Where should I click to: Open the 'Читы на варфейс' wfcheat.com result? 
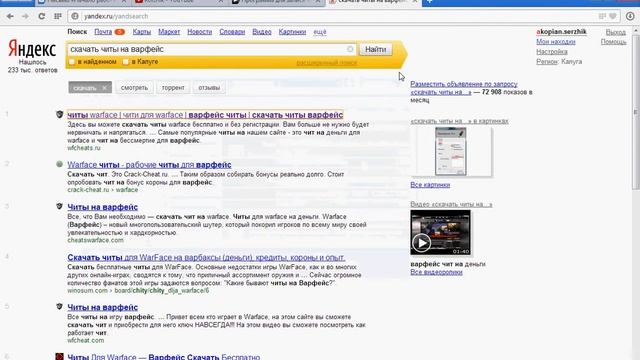(x=102, y=307)
